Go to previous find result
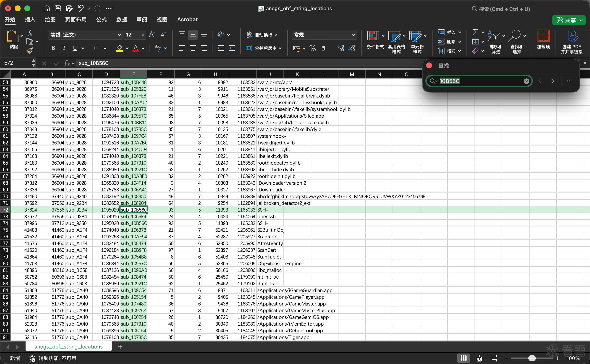Screen dimensions: 590x364 pos(540,81)
